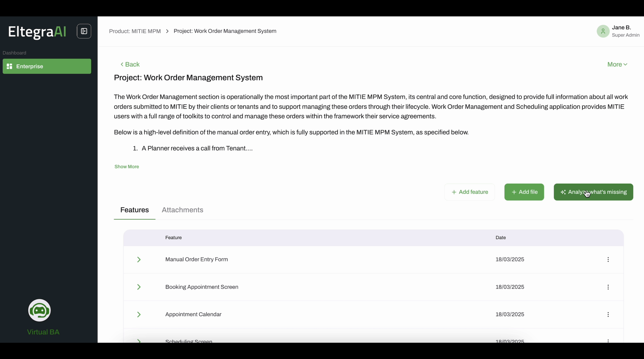The width and height of the screenshot is (644, 359).
Task: Click the Appointment Calendar feature name
Action: click(x=193, y=314)
